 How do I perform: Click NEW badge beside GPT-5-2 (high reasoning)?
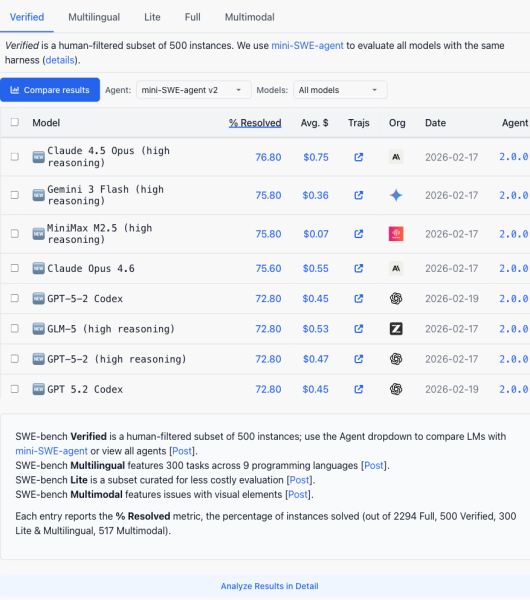[x=39, y=359]
